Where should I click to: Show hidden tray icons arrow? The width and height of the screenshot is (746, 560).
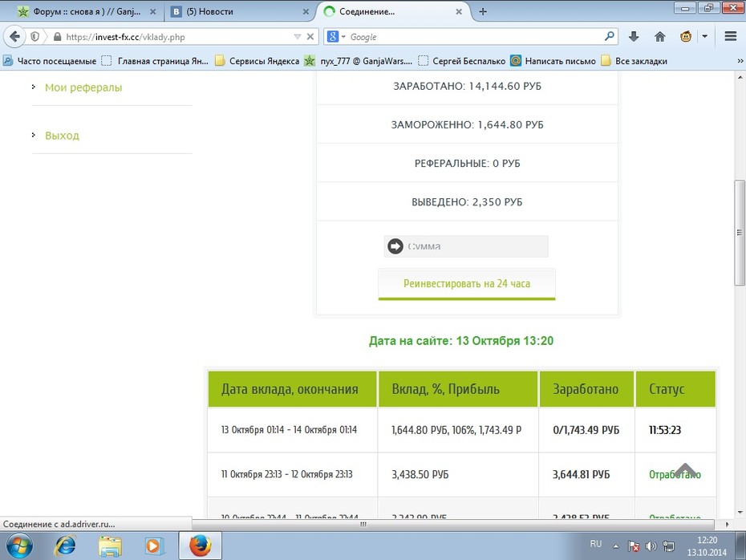[615, 546]
